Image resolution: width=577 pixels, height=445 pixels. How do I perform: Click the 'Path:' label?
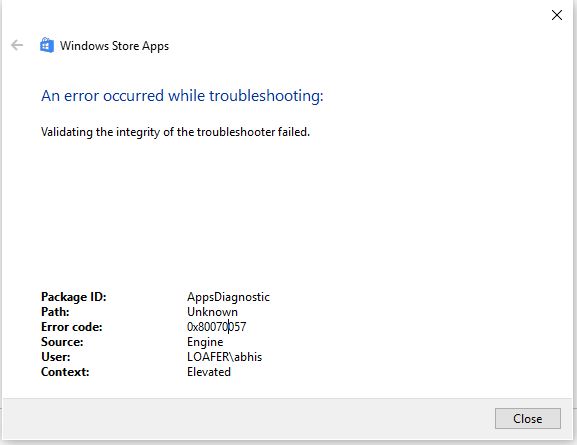click(x=55, y=312)
